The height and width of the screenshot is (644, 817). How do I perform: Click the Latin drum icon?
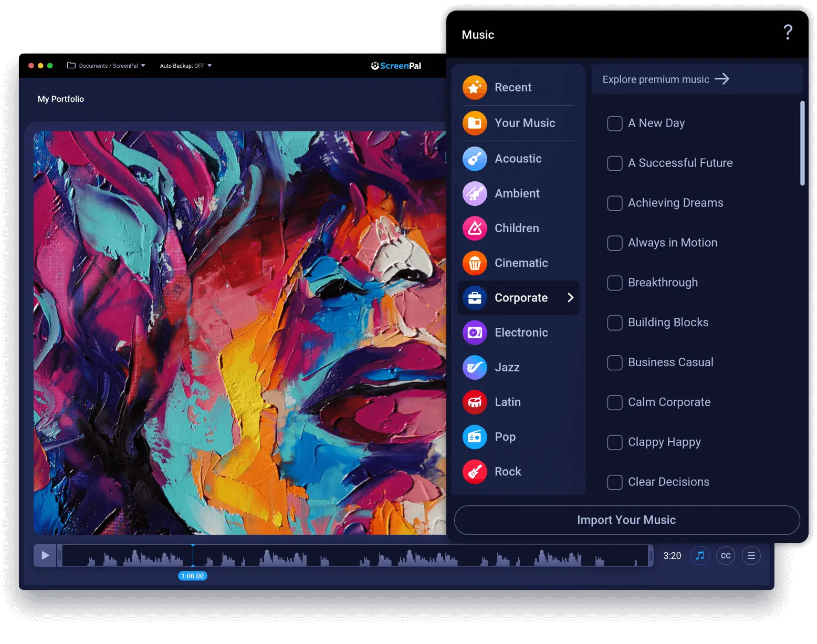pos(474,402)
